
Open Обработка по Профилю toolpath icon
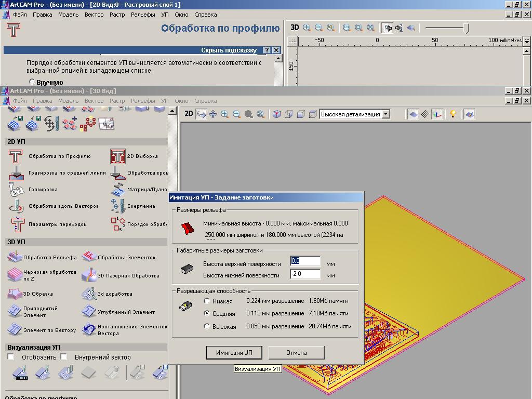tap(16, 156)
